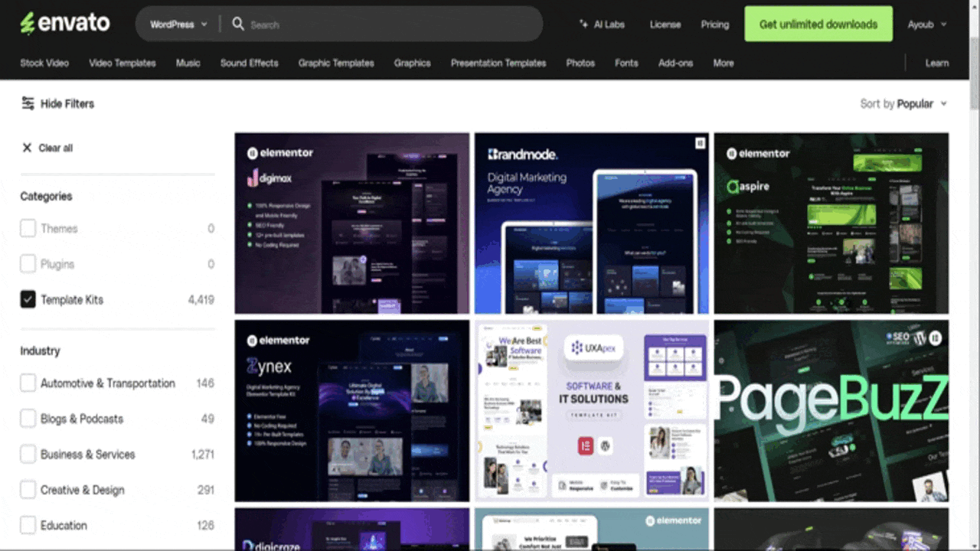Select Music in the navigation bar
Viewport: 980px width, 551px height.
click(x=188, y=63)
